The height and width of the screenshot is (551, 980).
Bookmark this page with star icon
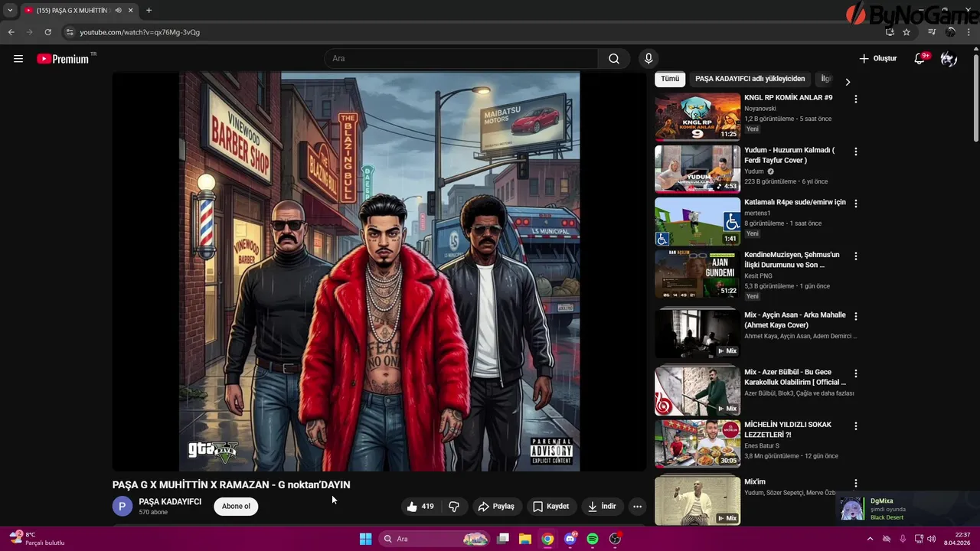906,32
